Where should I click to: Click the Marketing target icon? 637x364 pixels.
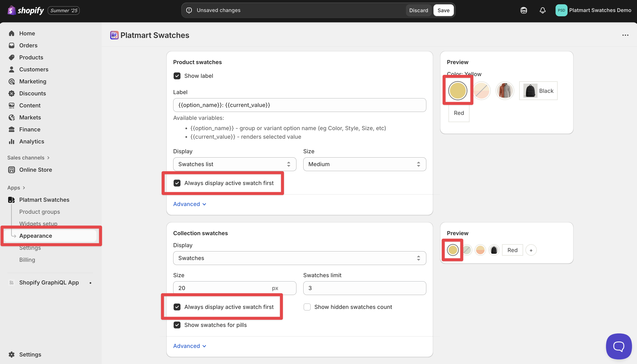point(12,81)
